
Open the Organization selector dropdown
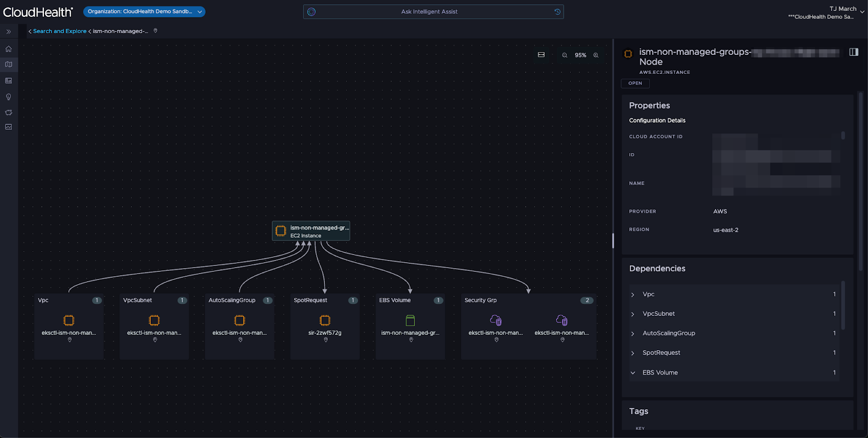pos(144,11)
